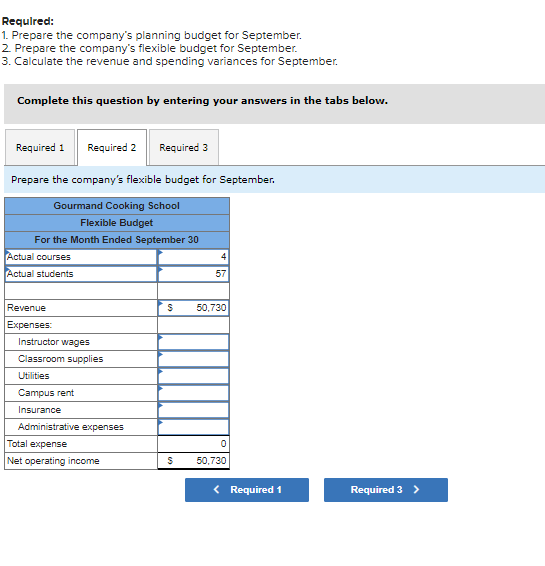The height and width of the screenshot is (566, 545).
Task: Open the Required 3 tab
Action: pyautogui.click(x=184, y=147)
